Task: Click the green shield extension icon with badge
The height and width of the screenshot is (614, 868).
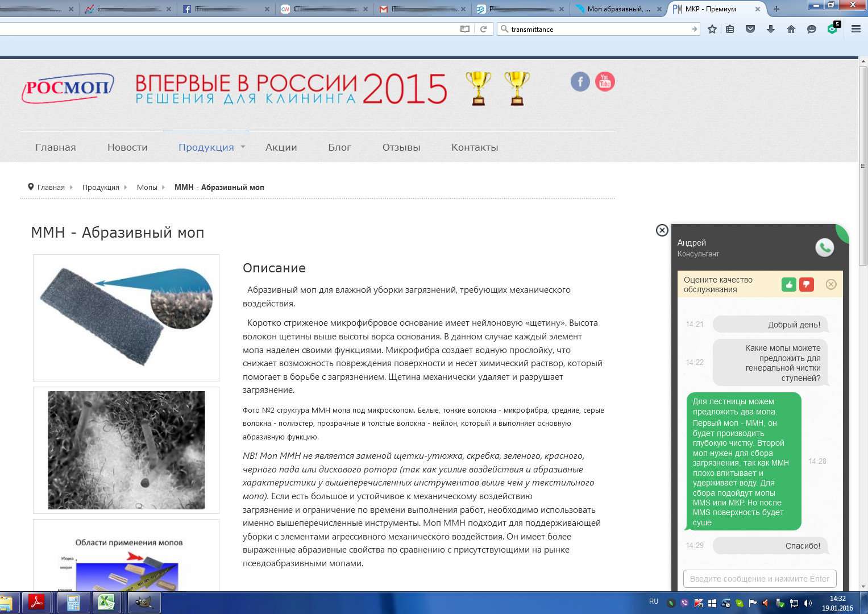Action: 833,28
